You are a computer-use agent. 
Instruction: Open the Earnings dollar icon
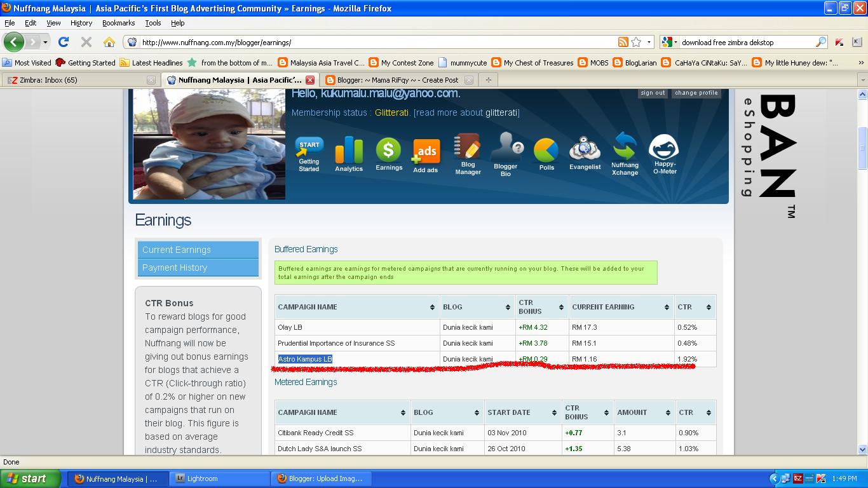(x=388, y=154)
